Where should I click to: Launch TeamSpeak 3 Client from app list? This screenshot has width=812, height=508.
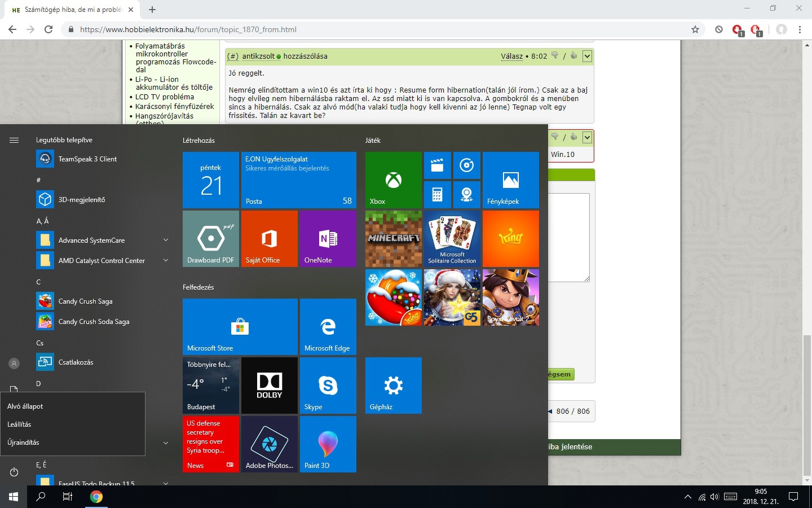coord(104,159)
